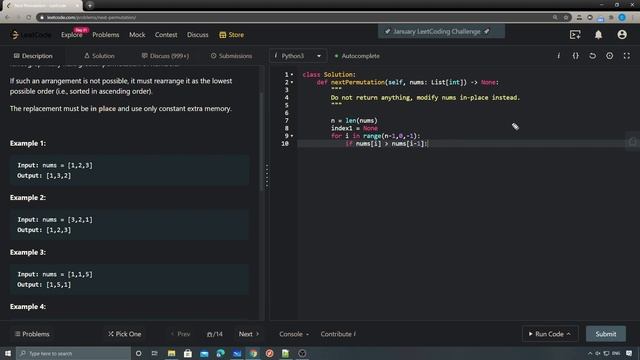This screenshot has width=640, height=360.
Task: Go to Problems in top navigation
Action: click(106, 35)
